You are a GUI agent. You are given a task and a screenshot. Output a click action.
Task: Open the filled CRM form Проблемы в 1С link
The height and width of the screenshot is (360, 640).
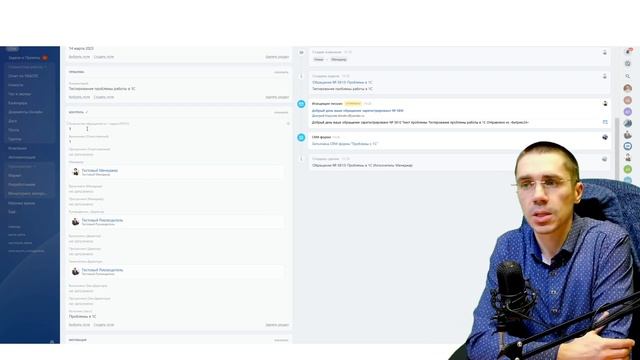(x=345, y=144)
